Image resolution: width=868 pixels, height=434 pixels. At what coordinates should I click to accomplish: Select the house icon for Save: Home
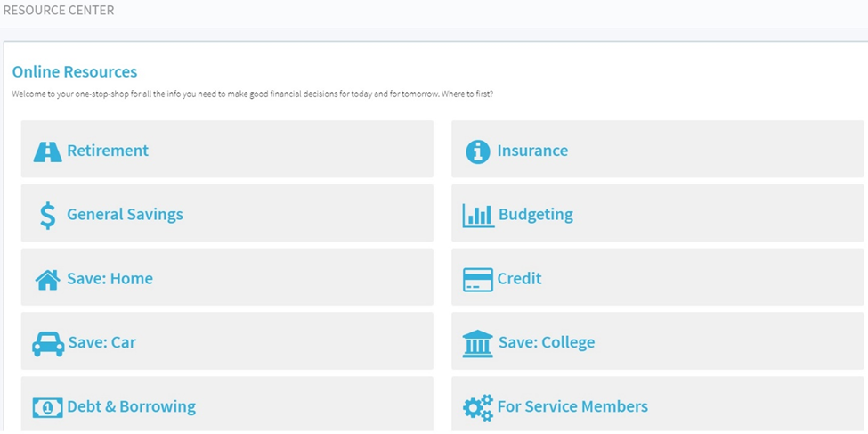(47, 279)
